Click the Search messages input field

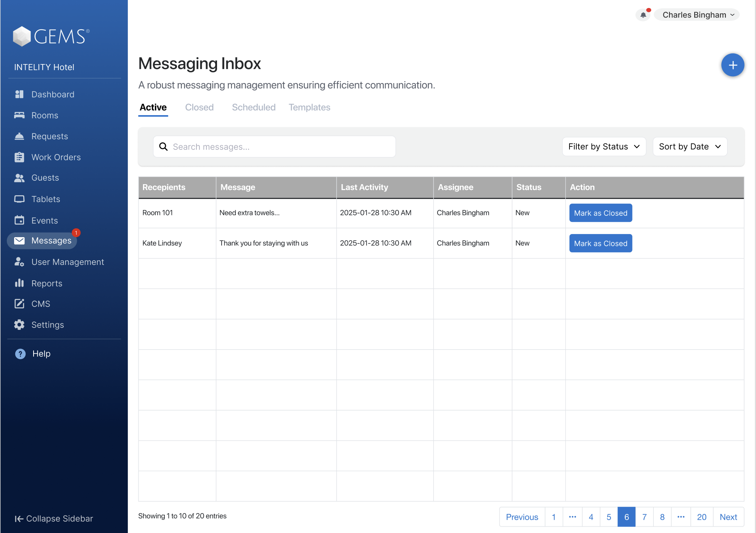(275, 147)
